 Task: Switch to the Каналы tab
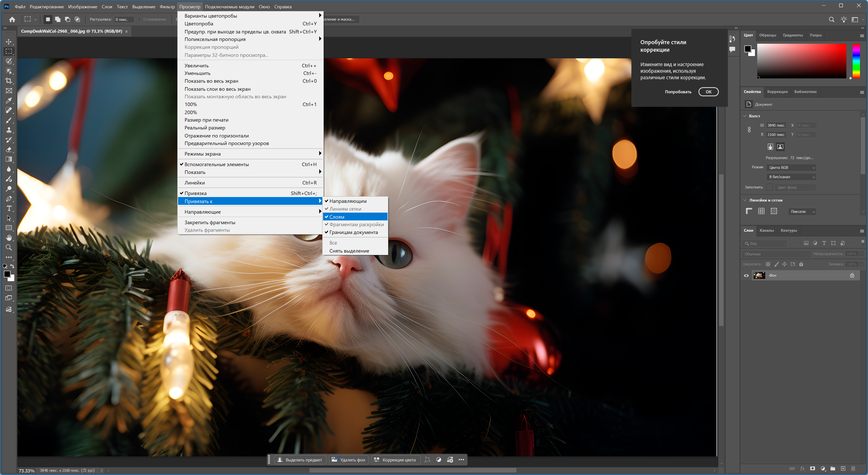coord(767,231)
